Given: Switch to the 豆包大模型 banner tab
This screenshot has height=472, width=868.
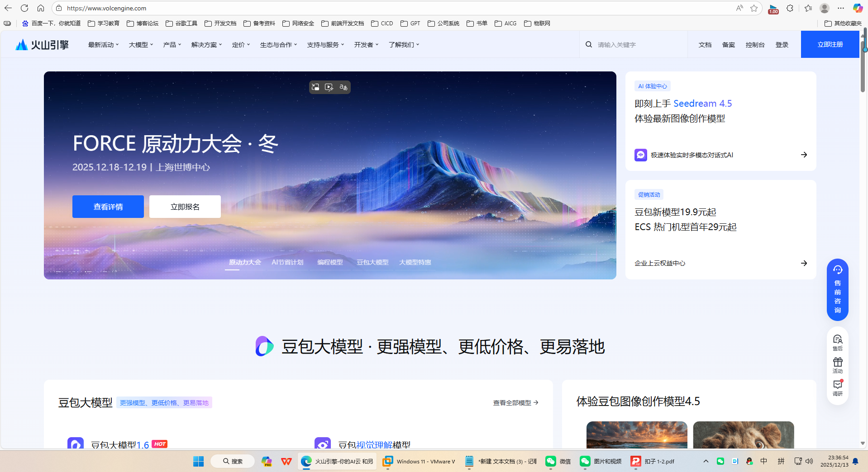Looking at the screenshot, I should click(x=372, y=262).
